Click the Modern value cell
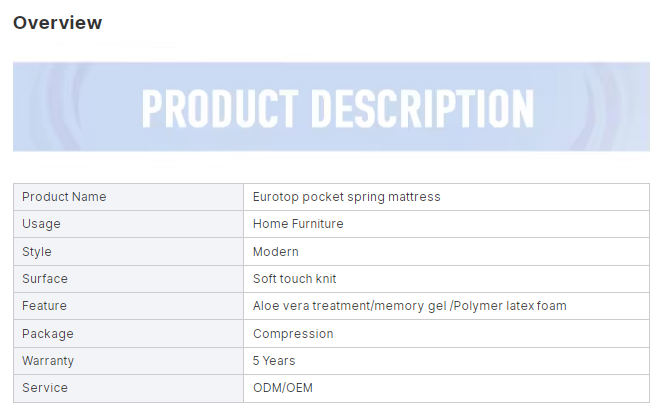The width and height of the screenshot is (666, 419). [446, 252]
